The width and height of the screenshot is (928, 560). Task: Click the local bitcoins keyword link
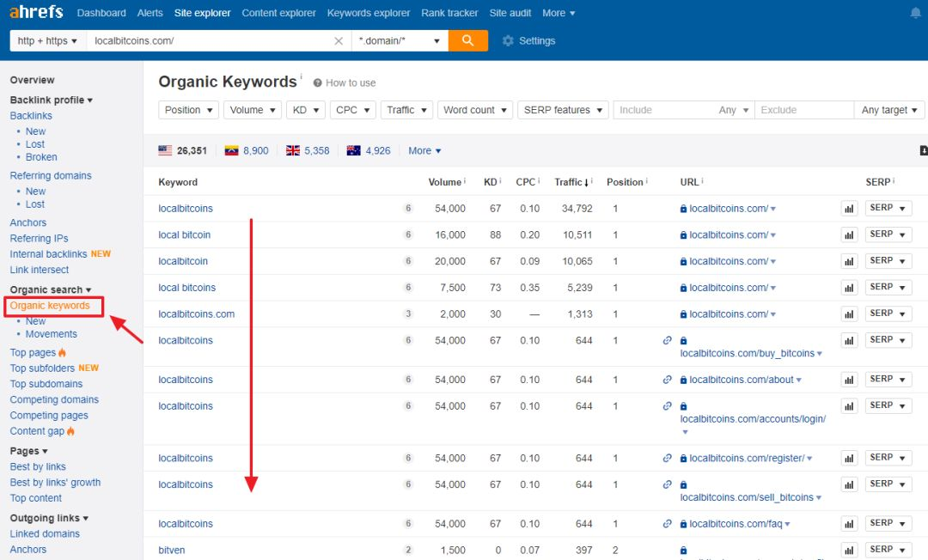point(187,288)
